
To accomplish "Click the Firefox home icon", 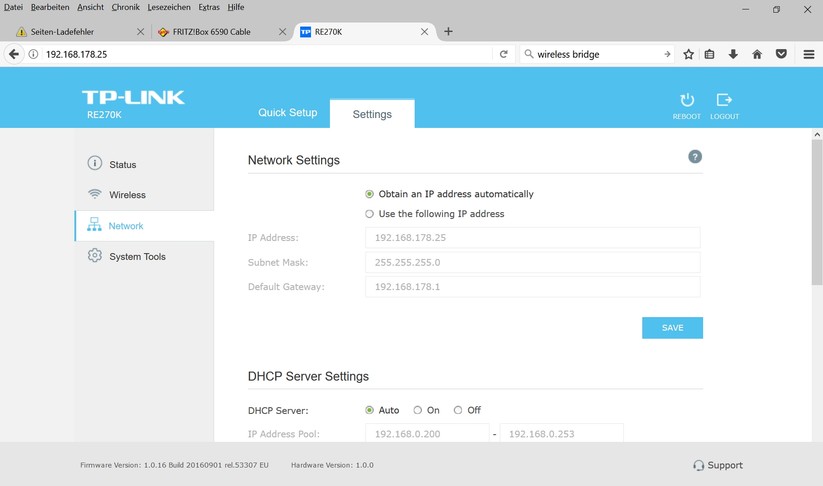I will pos(757,54).
